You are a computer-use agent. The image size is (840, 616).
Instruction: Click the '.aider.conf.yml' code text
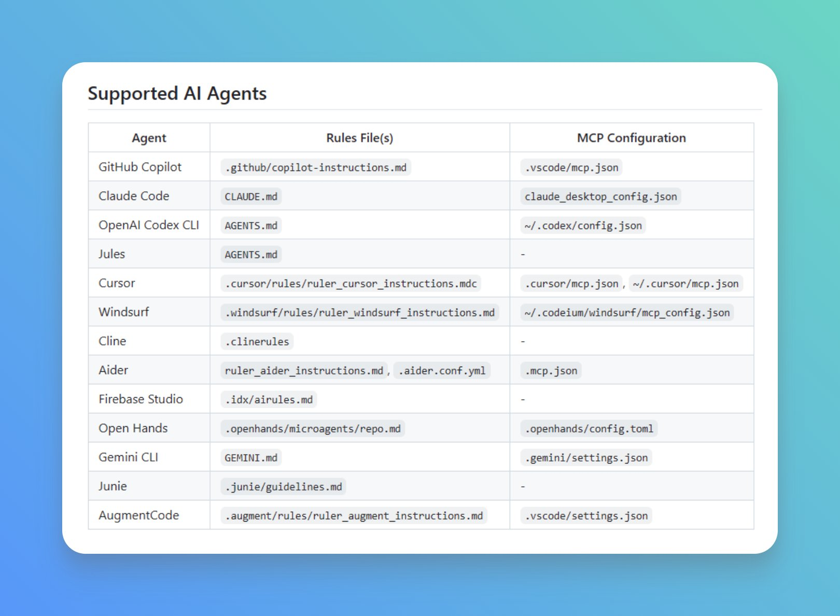(442, 371)
